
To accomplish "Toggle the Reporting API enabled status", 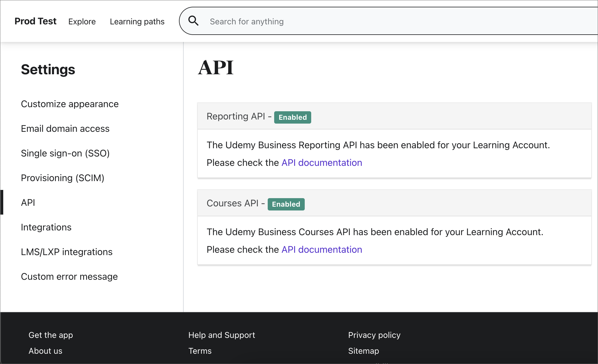I will point(292,117).
